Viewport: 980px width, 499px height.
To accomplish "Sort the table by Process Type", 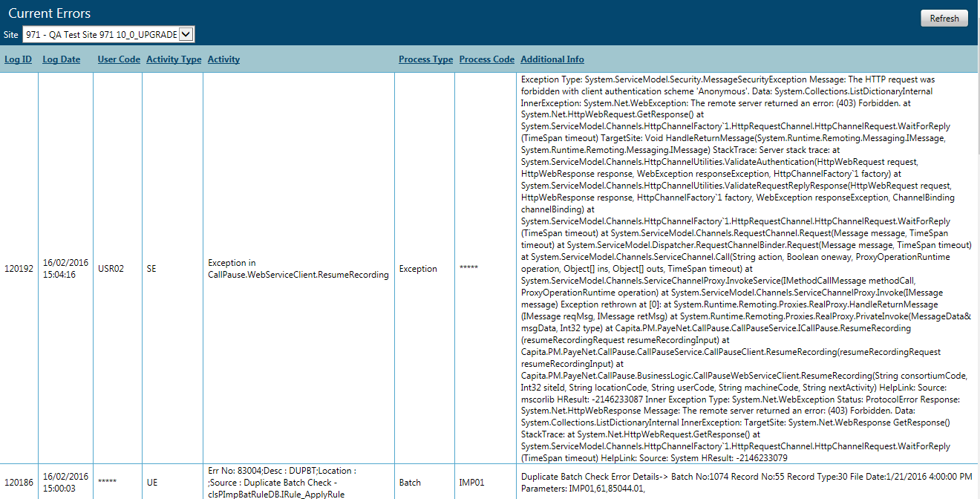I will 425,59.
